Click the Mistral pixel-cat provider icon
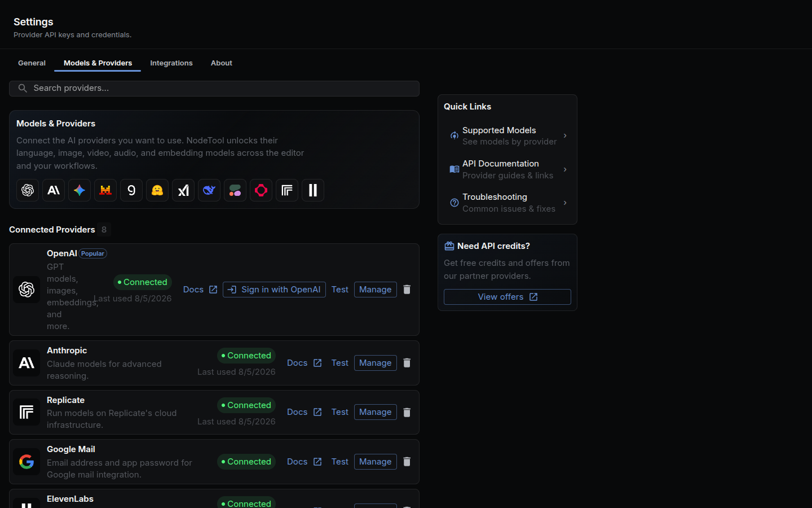The height and width of the screenshot is (508, 812). click(x=105, y=190)
